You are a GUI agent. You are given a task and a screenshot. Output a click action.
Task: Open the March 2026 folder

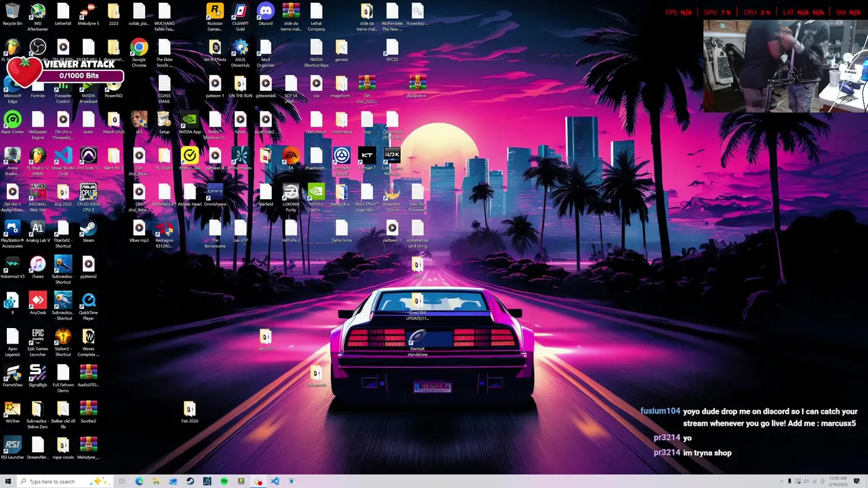pyautogui.click(x=114, y=123)
